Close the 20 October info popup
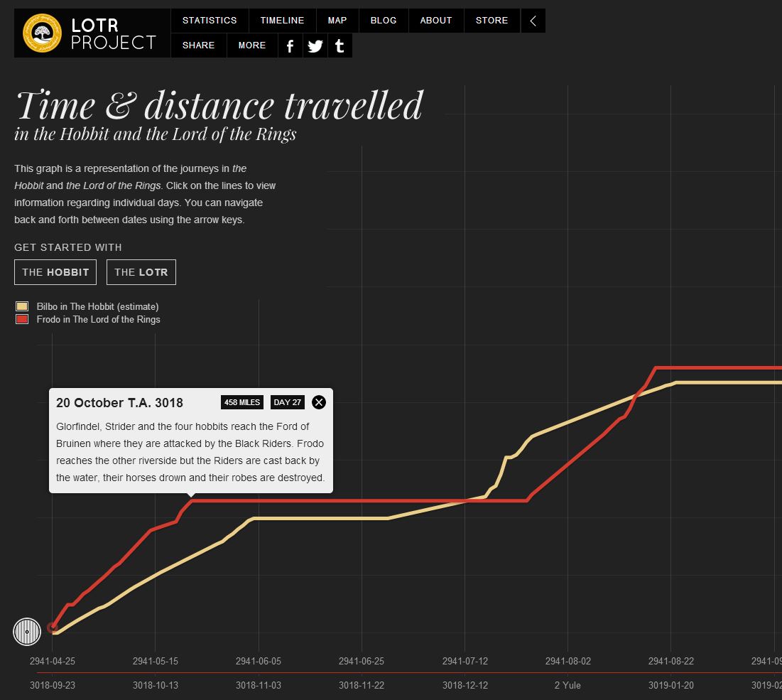The width and height of the screenshot is (782, 700). (x=319, y=402)
